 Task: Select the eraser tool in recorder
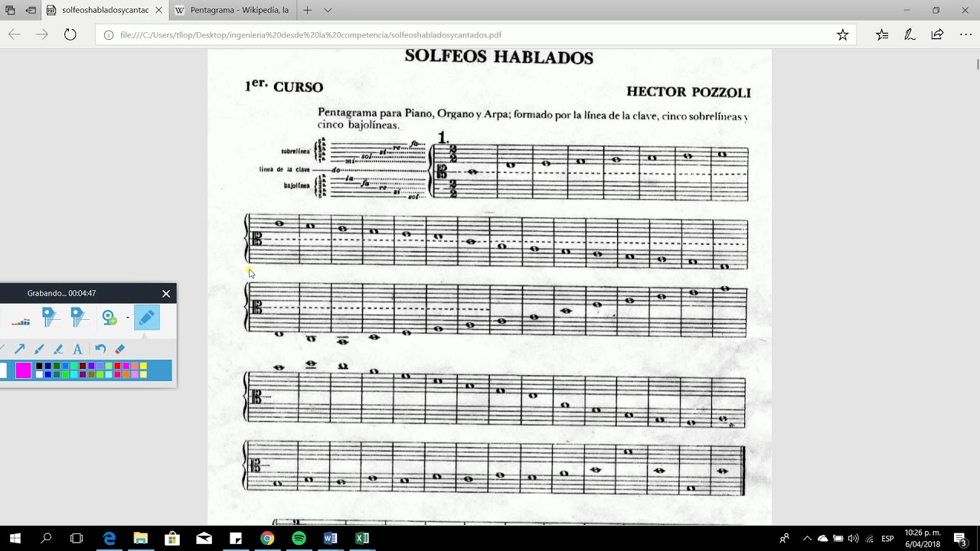pyautogui.click(x=119, y=349)
